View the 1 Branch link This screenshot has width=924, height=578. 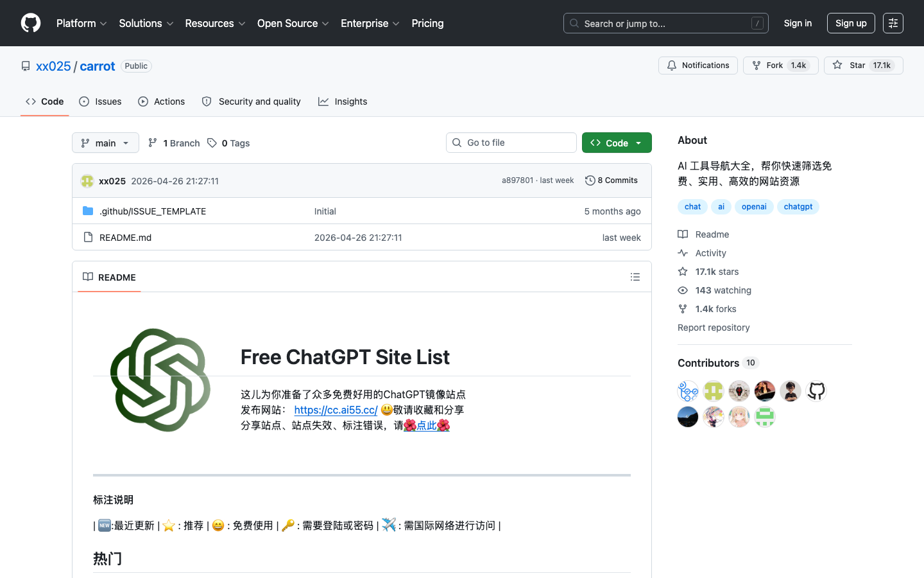[x=174, y=143]
